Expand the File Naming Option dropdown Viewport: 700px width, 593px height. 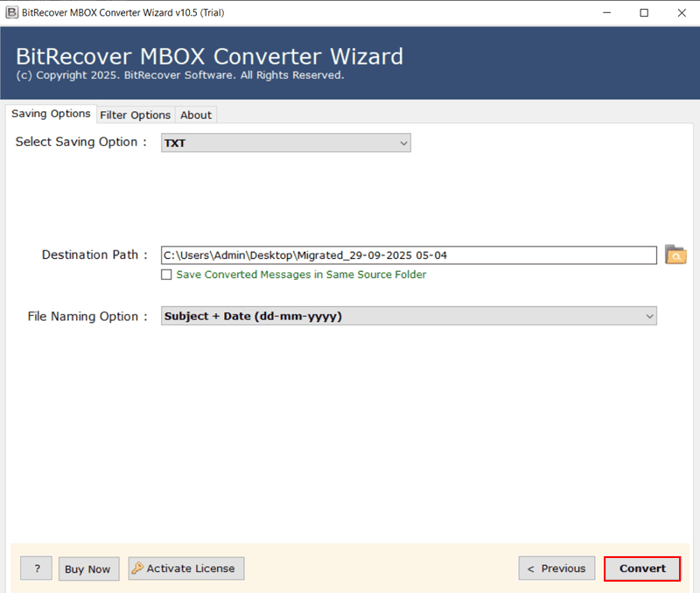point(409,316)
